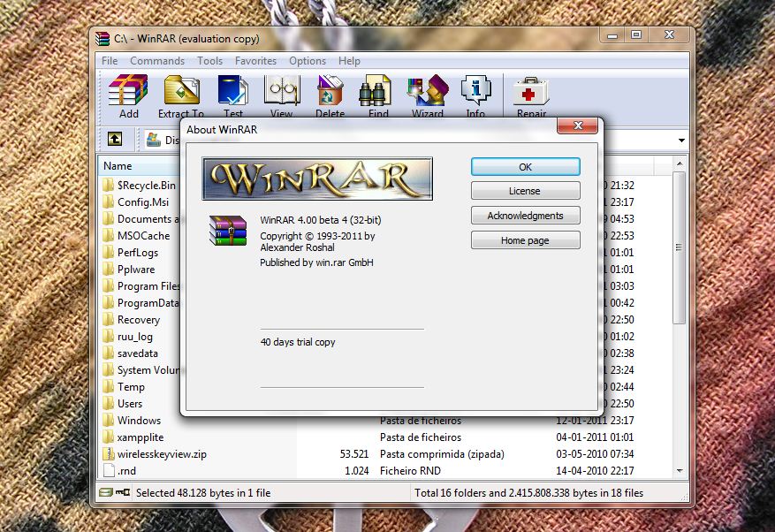This screenshot has width=775, height=532.
Task: Select the Windows folder icon
Action: (x=108, y=421)
